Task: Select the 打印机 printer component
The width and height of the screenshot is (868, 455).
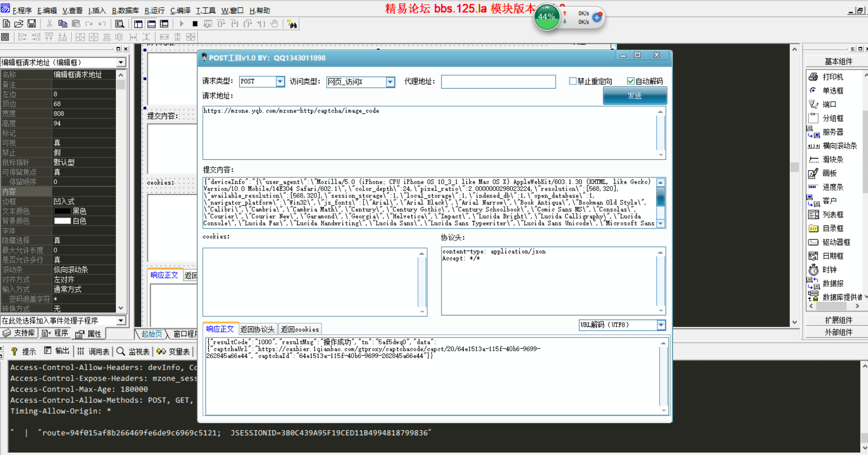Action: 832,77
